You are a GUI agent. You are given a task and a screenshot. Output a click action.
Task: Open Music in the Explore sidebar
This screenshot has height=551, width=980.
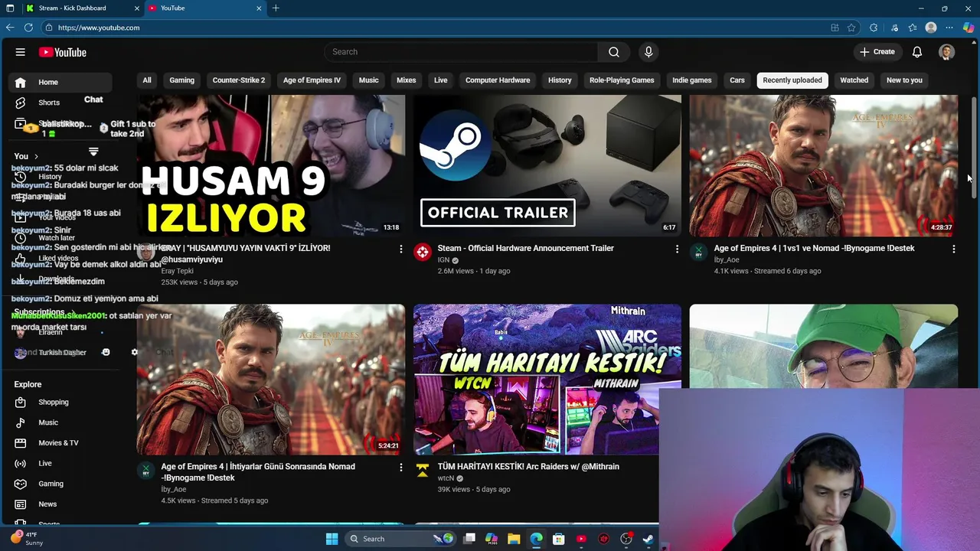[48, 422]
